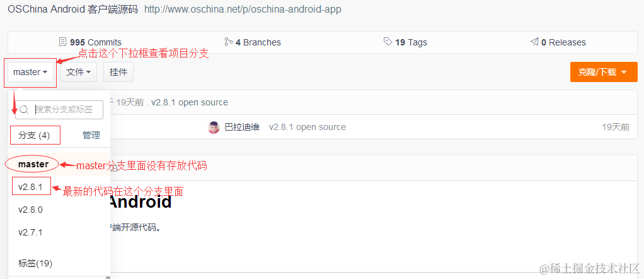
Task: Click the tags label icon
Action: [388, 42]
